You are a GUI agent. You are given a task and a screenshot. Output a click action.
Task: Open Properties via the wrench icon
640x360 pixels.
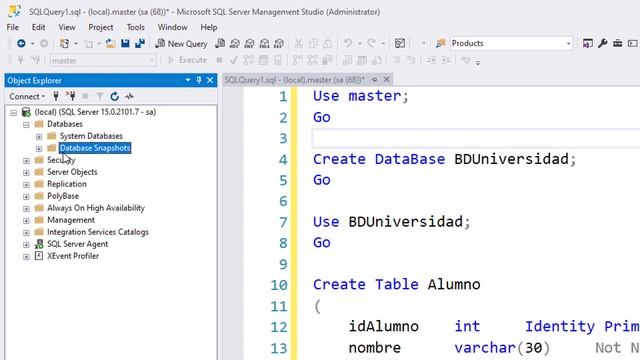(x=602, y=43)
